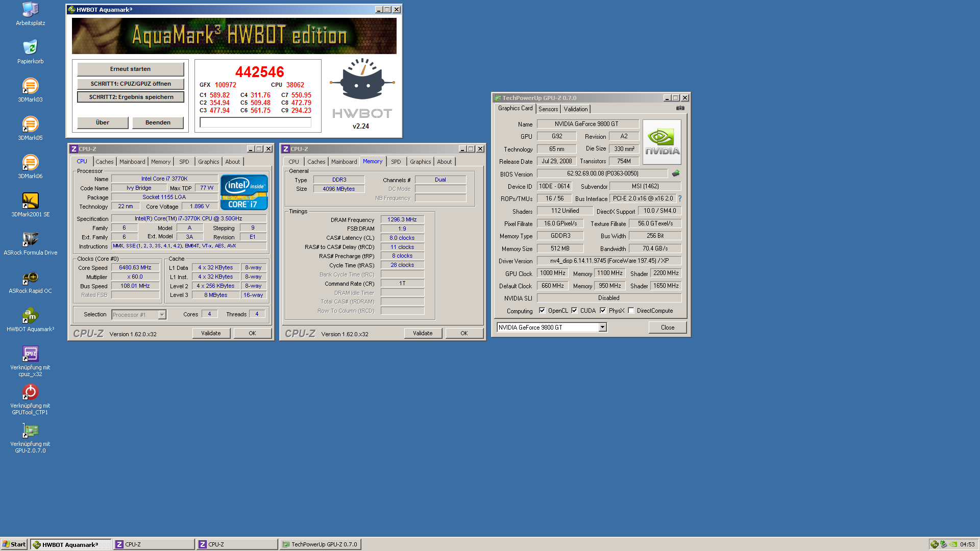
Task: Click the Start button on taskbar
Action: pos(14,544)
